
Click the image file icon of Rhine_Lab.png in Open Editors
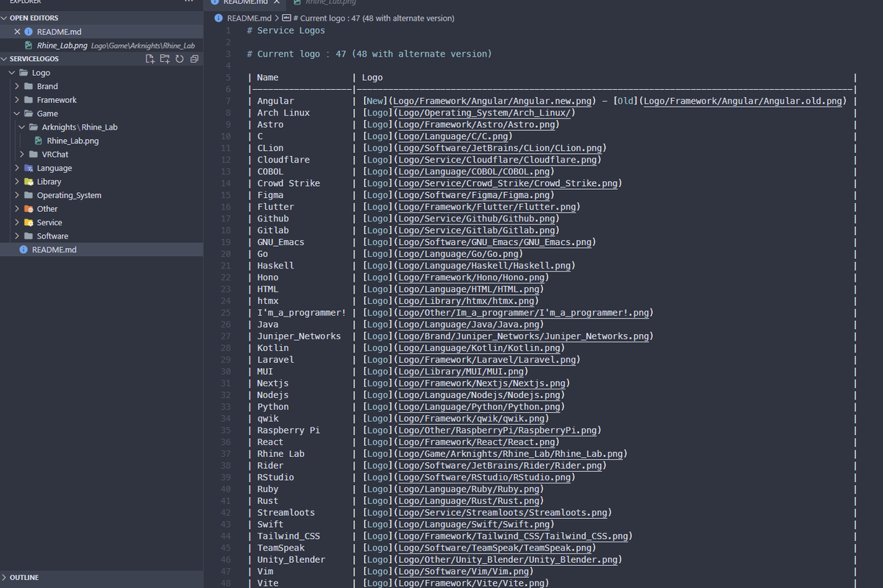coord(29,46)
